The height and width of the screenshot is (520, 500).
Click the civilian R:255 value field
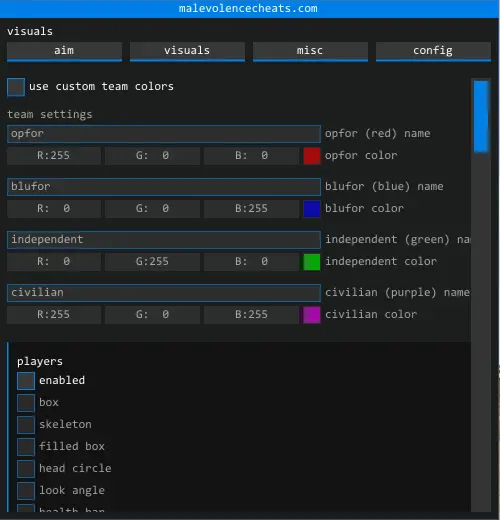point(54,315)
